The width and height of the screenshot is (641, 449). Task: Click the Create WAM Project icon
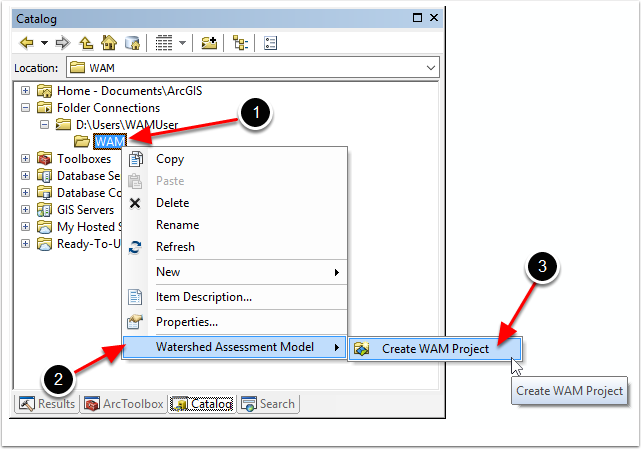click(x=361, y=349)
